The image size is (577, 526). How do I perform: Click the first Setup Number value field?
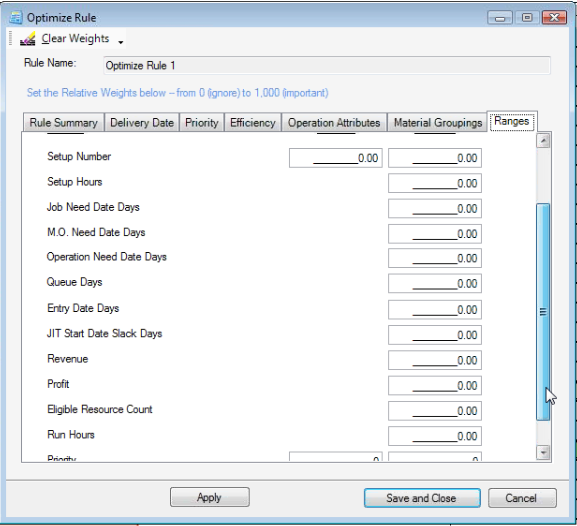[336, 158]
